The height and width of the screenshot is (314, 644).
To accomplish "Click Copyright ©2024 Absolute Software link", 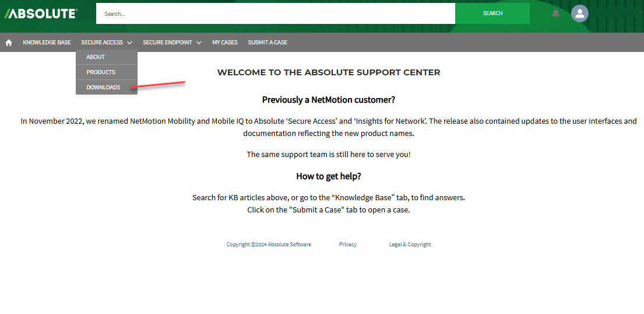I will (269, 245).
